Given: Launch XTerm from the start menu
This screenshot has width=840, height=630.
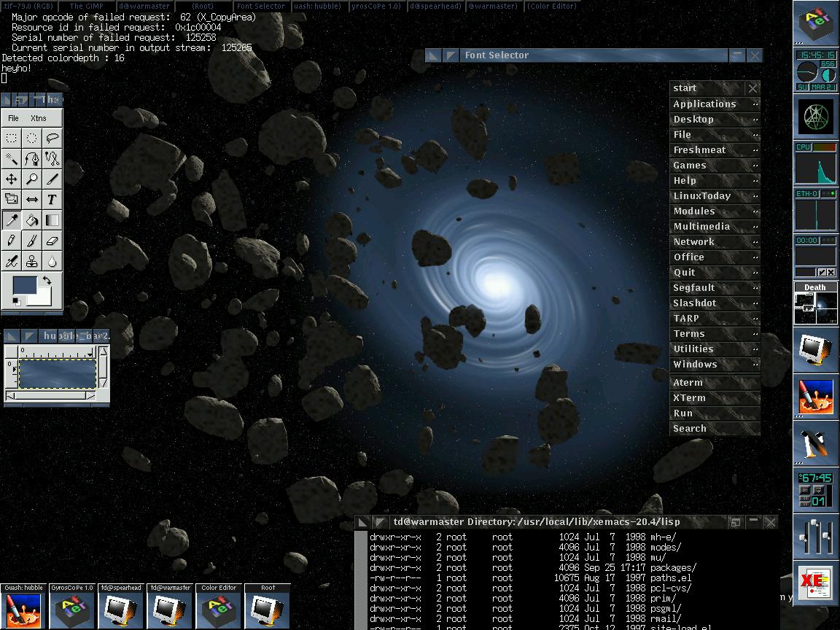Looking at the screenshot, I should pyautogui.click(x=689, y=398).
